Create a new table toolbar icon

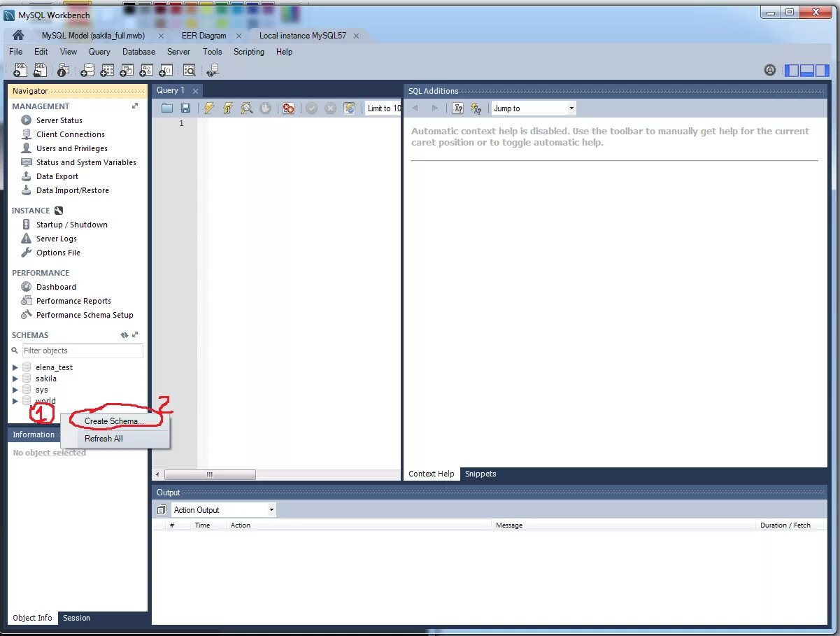107,70
